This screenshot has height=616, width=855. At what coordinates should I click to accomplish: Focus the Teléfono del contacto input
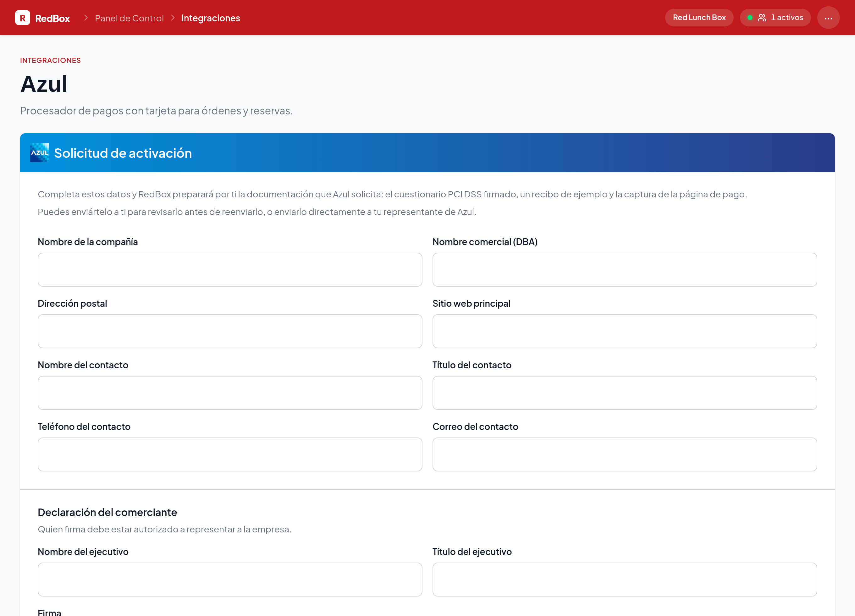[230, 454]
